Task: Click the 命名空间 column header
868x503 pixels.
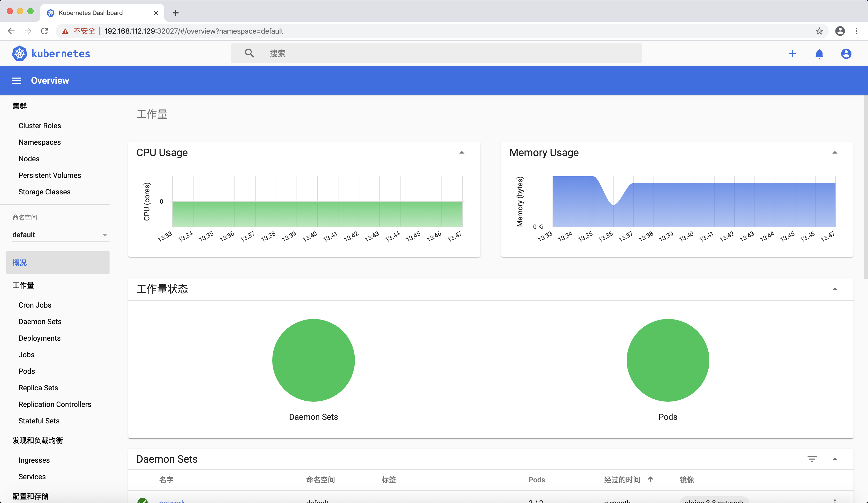Action: click(x=320, y=479)
